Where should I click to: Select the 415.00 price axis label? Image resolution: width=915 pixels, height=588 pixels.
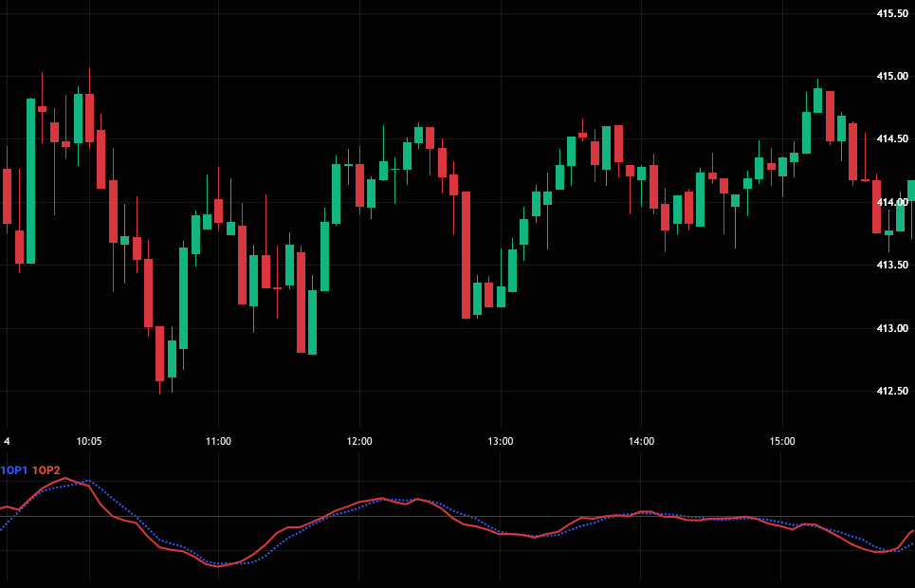pos(892,76)
